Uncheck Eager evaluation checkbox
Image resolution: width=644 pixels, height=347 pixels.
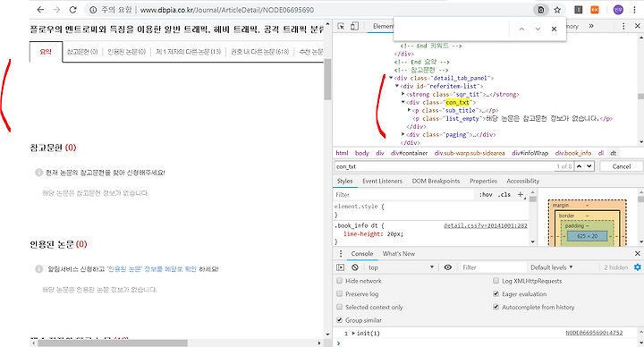(496, 294)
